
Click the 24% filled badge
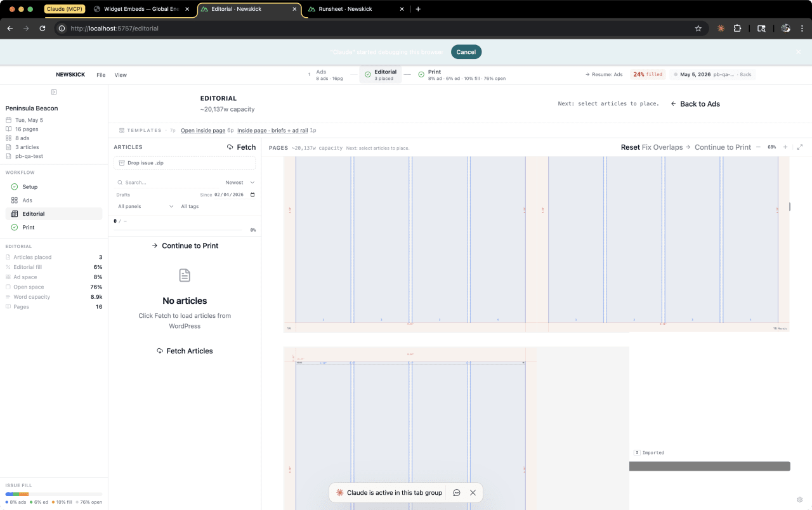click(x=648, y=75)
